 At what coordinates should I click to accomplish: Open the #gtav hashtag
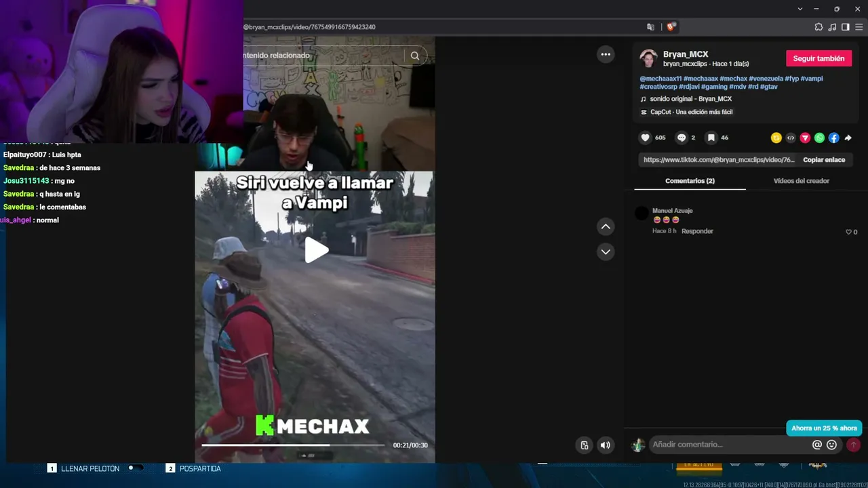point(769,87)
